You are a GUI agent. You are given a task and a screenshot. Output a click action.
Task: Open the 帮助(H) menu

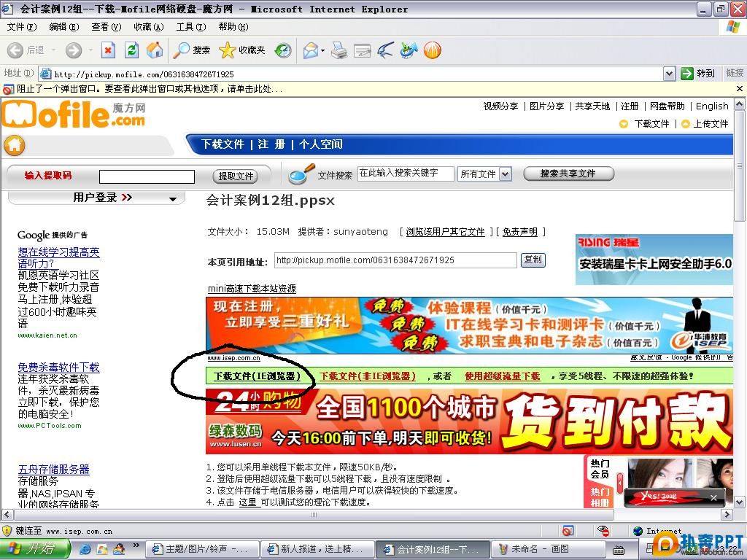[x=233, y=27]
